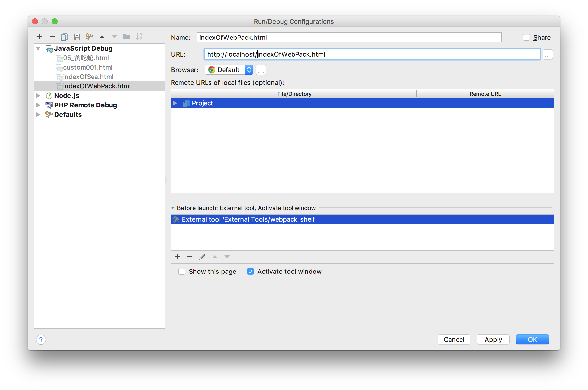Enable the 'Activate tool window' checkbox

coord(250,272)
